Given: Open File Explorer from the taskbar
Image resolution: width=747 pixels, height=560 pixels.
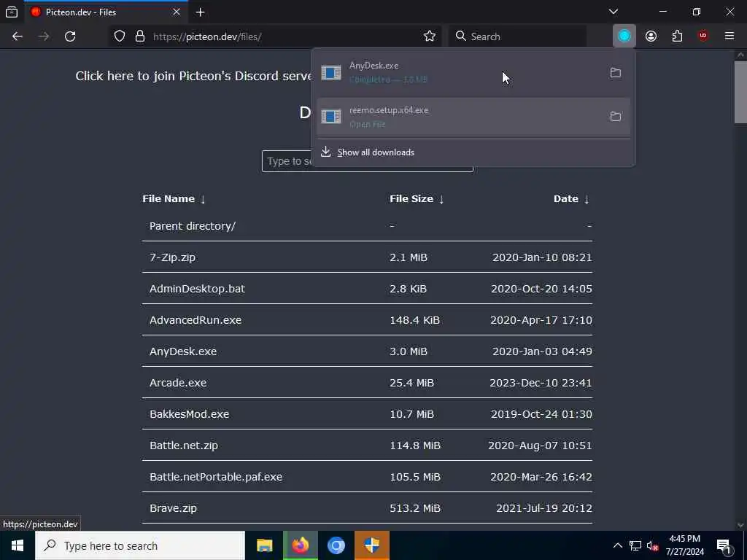Looking at the screenshot, I should click(x=264, y=545).
